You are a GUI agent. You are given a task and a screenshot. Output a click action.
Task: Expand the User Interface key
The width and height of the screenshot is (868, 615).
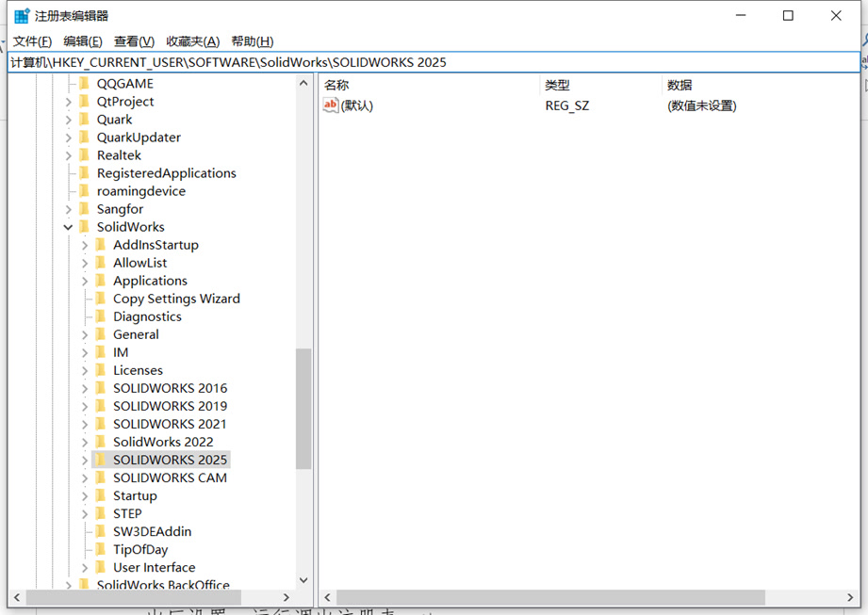click(85, 567)
